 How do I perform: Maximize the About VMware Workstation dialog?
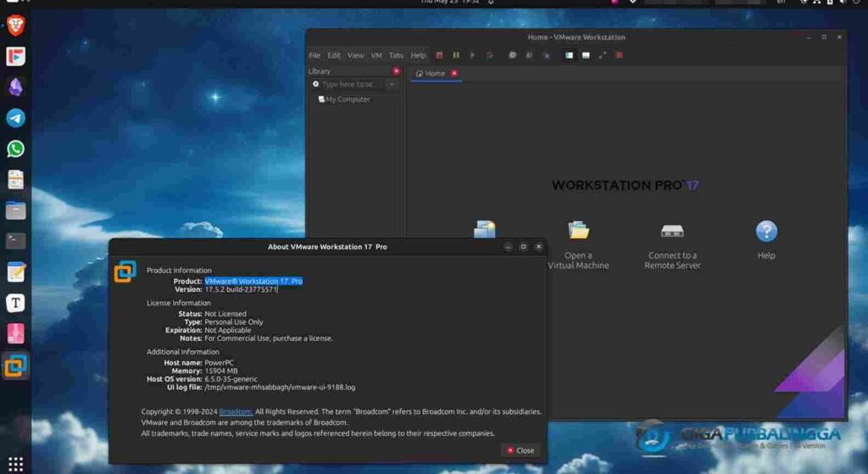[x=523, y=247]
